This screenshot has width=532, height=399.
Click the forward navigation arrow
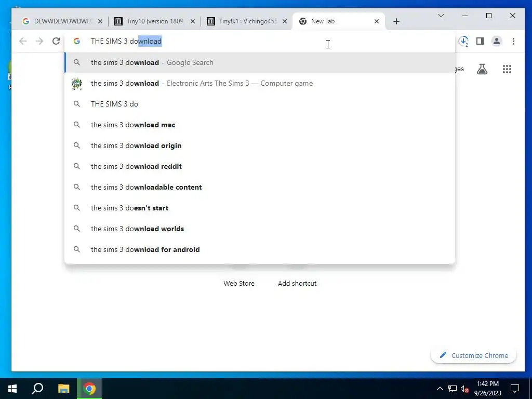(39, 41)
